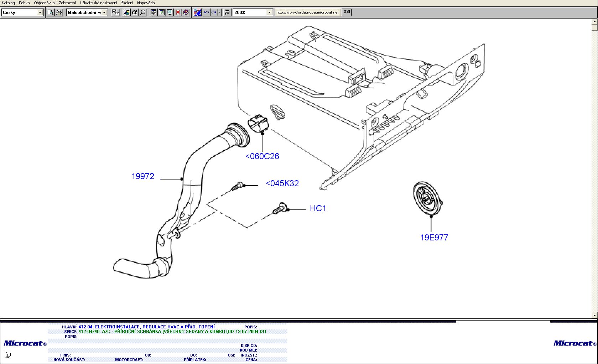
Task: Click the monitor display toolbar icon
Action: (170, 12)
